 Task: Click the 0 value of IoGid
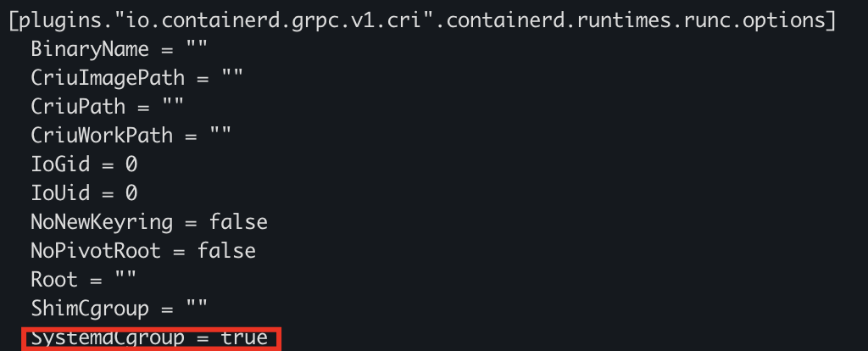(x=131, y=164)
